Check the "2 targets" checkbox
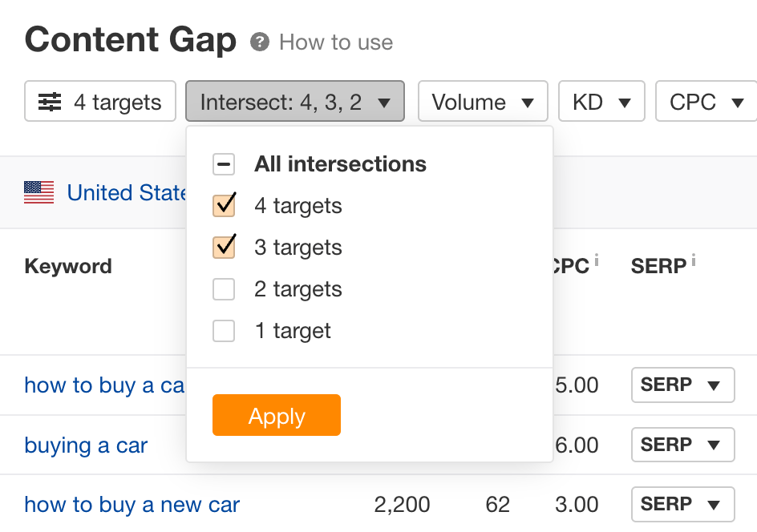This screenshot has width=757, height=532. pos(224,289)
